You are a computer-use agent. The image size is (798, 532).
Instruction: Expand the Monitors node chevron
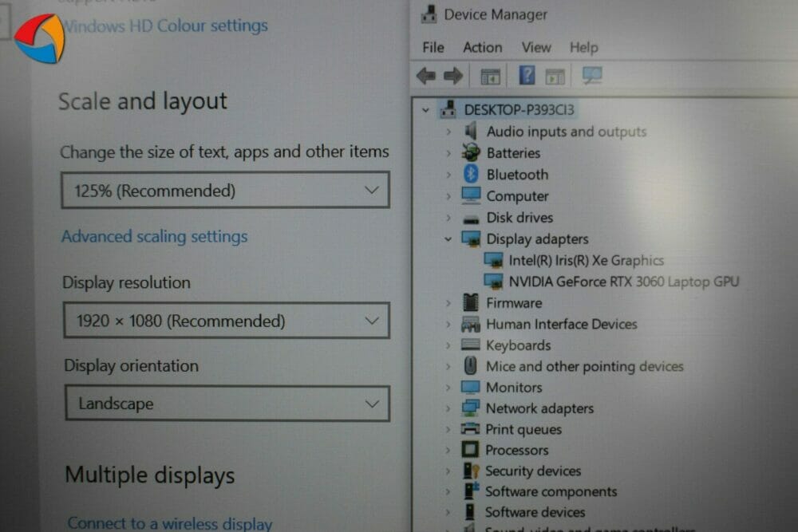(448, 388)
